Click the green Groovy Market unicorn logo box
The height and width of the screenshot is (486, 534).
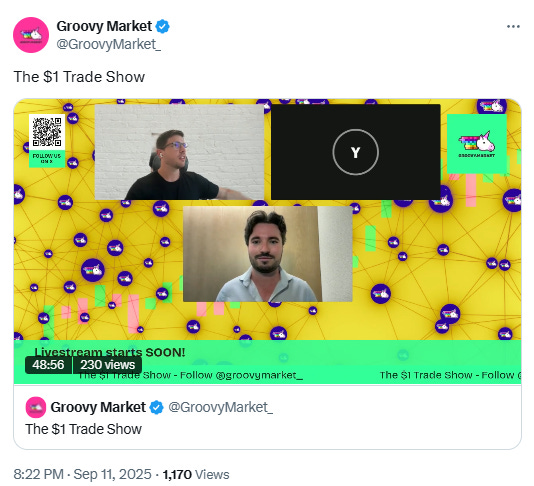click(x=476, y=144)
